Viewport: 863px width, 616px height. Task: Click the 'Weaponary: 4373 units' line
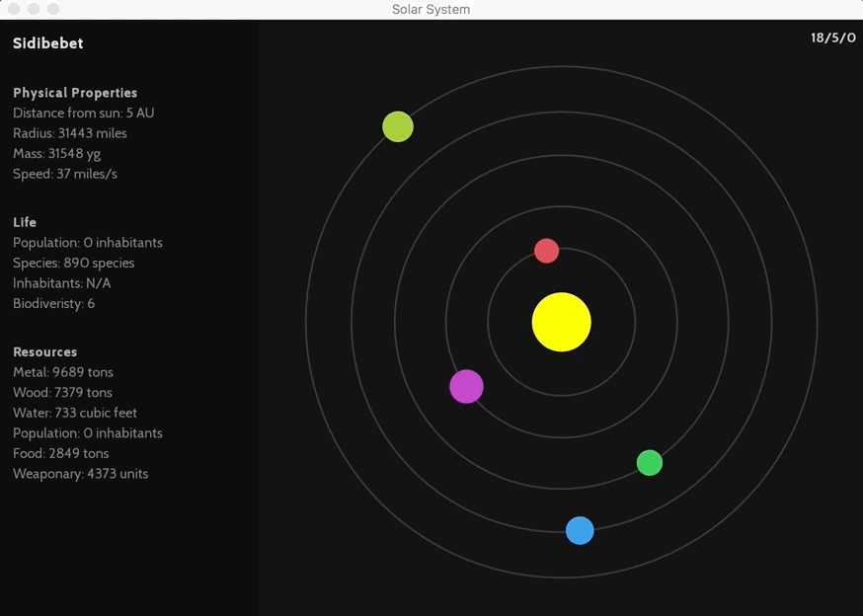tap(80, 474)
